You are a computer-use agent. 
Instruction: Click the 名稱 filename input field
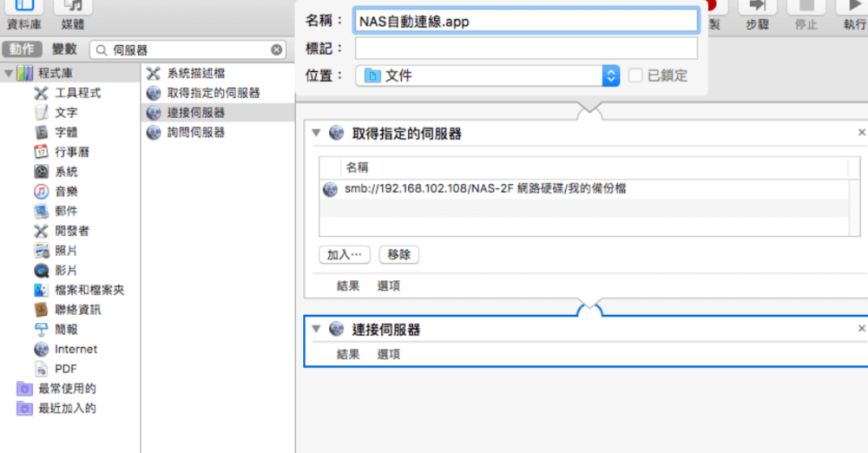pos(526,21)
